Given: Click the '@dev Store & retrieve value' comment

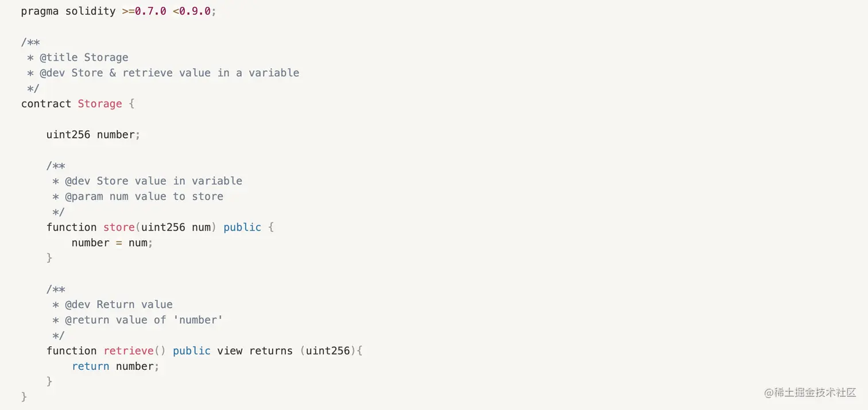Looking at the screenshot, I should click(x=169, y=73).
